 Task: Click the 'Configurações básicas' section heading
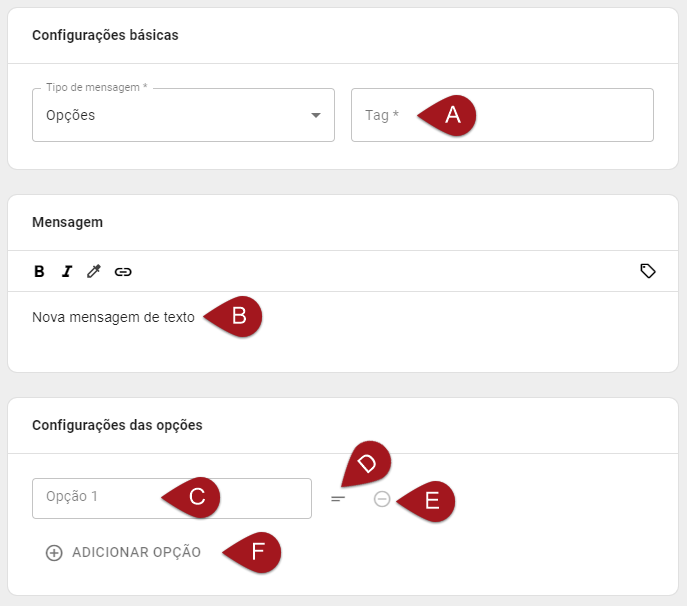click(105, 35)
